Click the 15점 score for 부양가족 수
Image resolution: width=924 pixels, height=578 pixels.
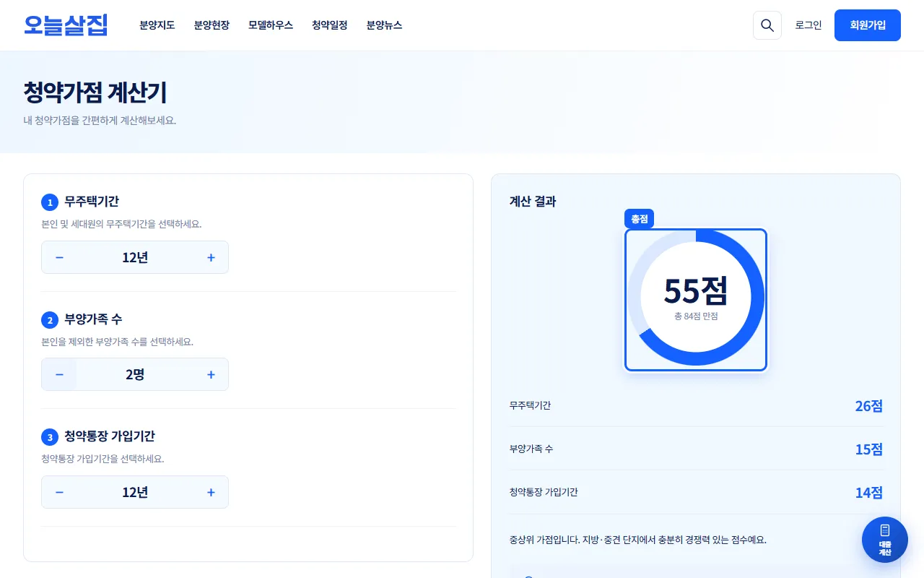[x=869, y=449]
